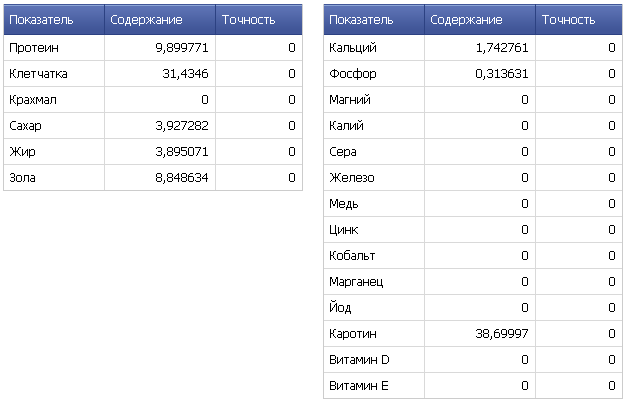Click the left table Точность column header
Viewport: 629px width, 405px height.
[259, 20]
